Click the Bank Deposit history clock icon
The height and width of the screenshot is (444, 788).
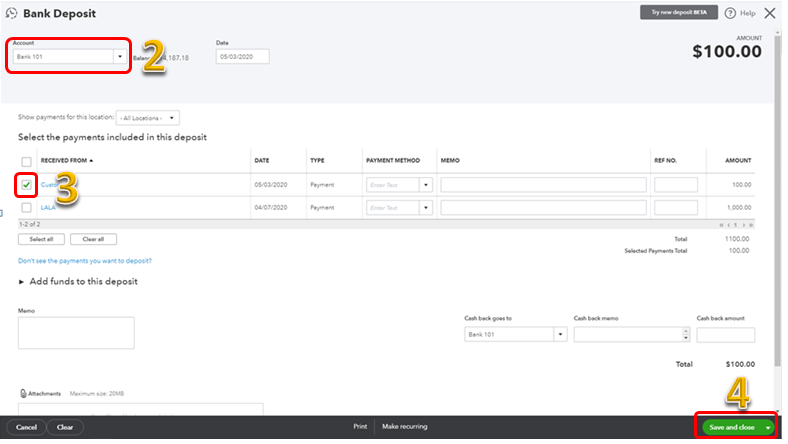click(11, 14)
